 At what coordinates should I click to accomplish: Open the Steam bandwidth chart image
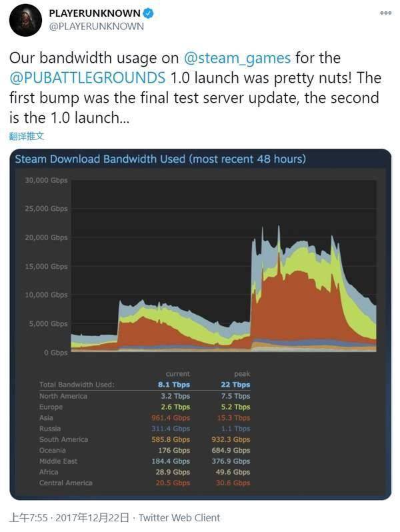click(x=200, y=267)
